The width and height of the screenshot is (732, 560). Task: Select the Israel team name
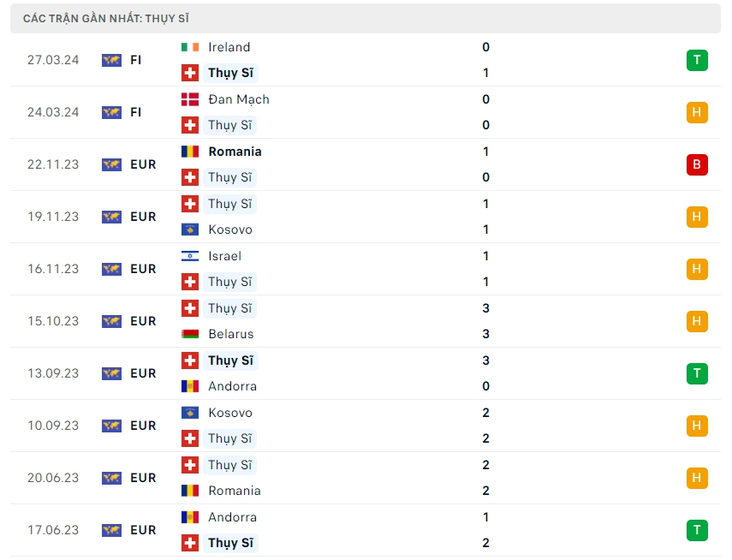click(224, 256)
